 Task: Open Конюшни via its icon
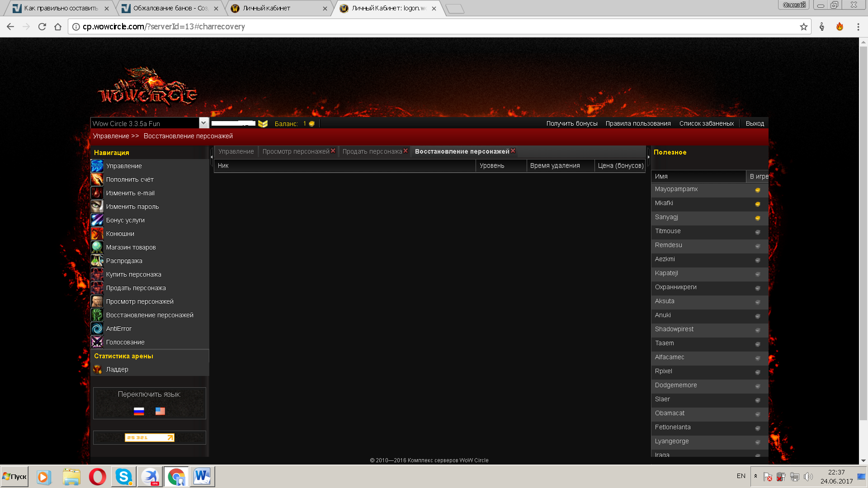(97, 234)
